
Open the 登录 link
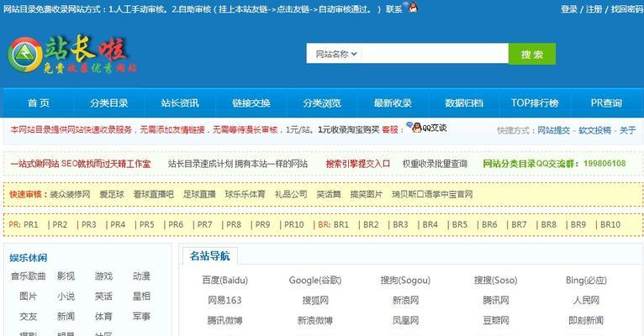(569, 9)
